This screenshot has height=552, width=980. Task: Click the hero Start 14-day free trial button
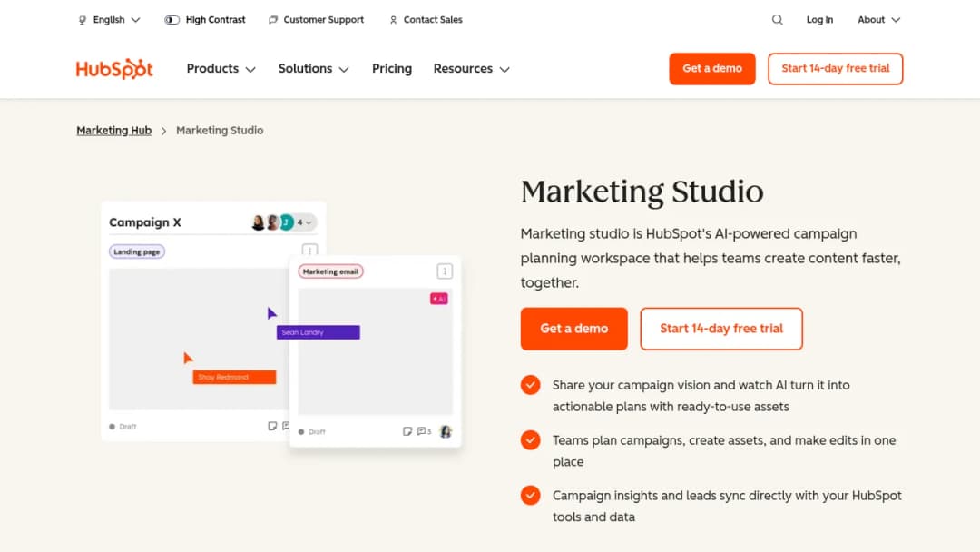click(721, 329)
